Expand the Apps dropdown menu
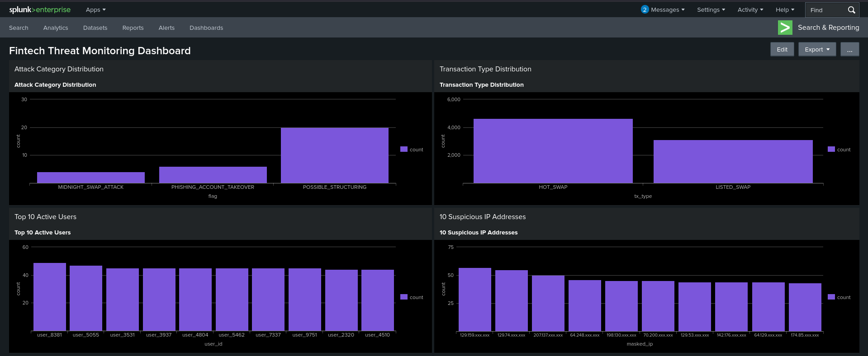 click(x=95, y=9)
